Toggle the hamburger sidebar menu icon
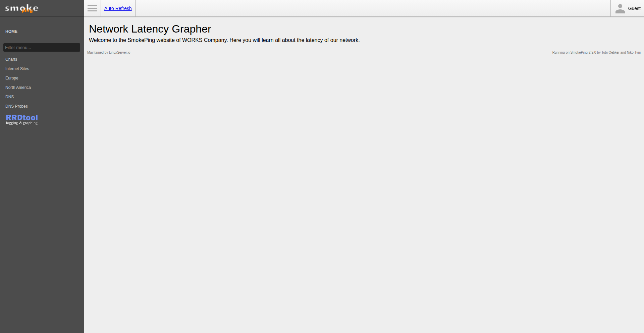 tap(92, 8)
